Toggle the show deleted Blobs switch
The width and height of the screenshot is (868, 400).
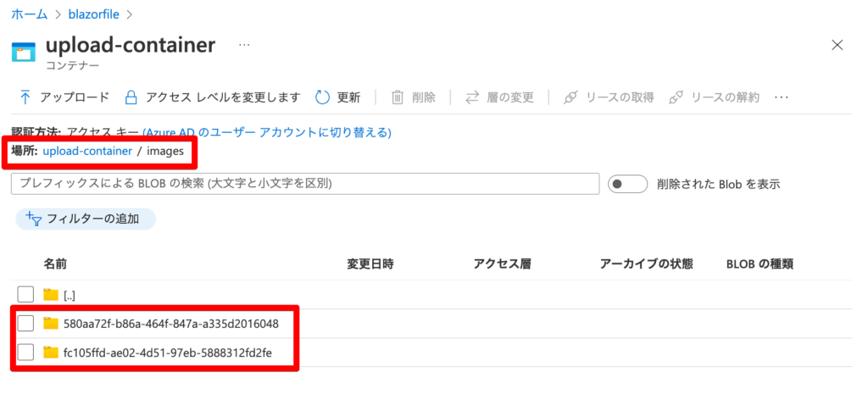click(x=628, y=184)
